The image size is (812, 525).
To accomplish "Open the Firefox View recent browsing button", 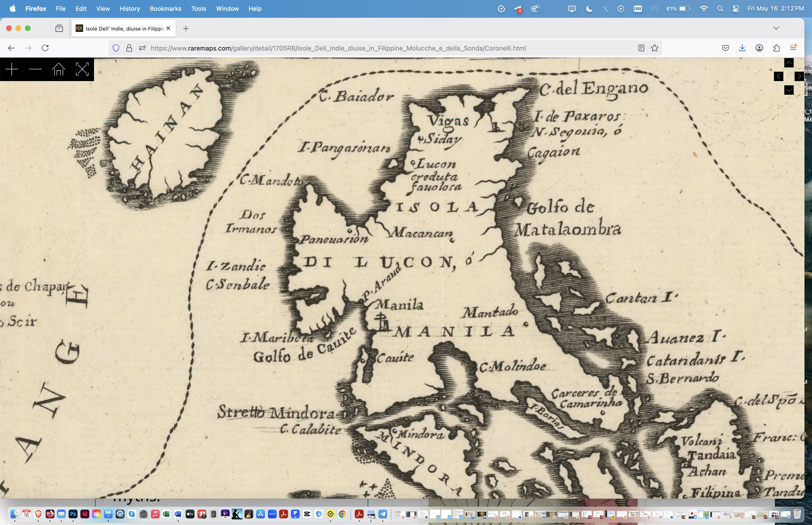I will coord(59,28).
